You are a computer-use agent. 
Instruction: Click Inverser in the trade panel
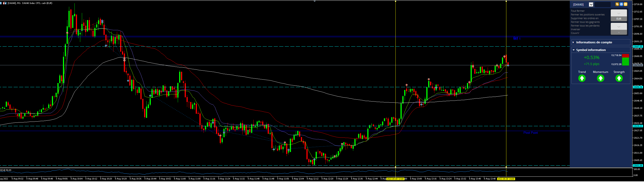point(576,30)
